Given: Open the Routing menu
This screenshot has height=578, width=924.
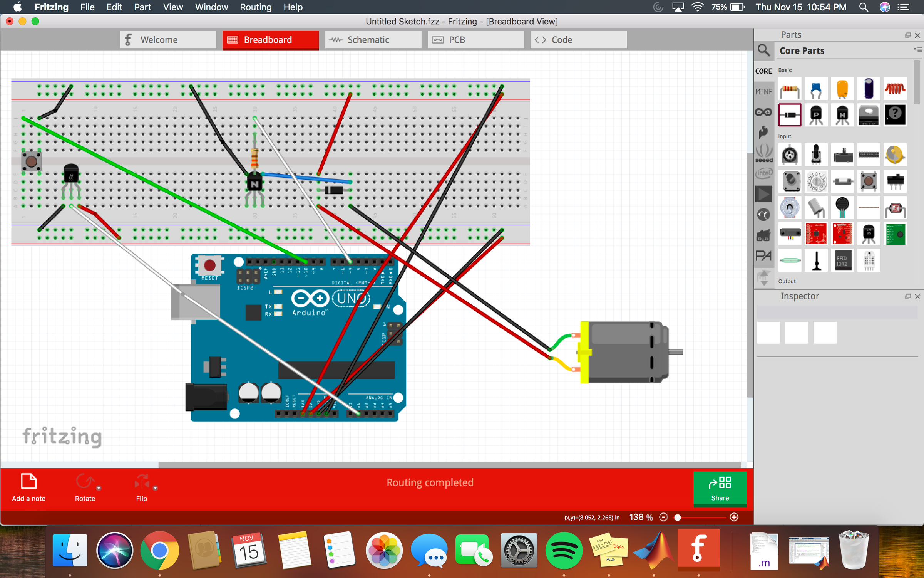Looking at the screenshot, I should click(x=255, y=7).
